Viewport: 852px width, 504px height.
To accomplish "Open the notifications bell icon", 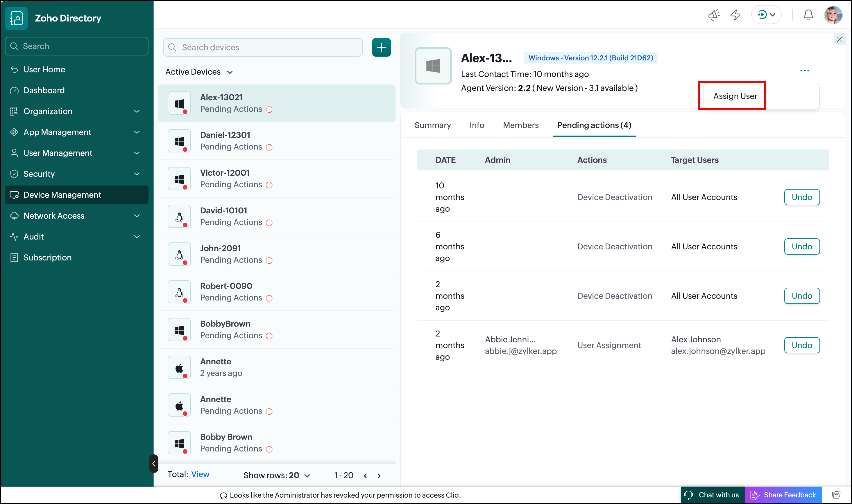I will (808, 15).
